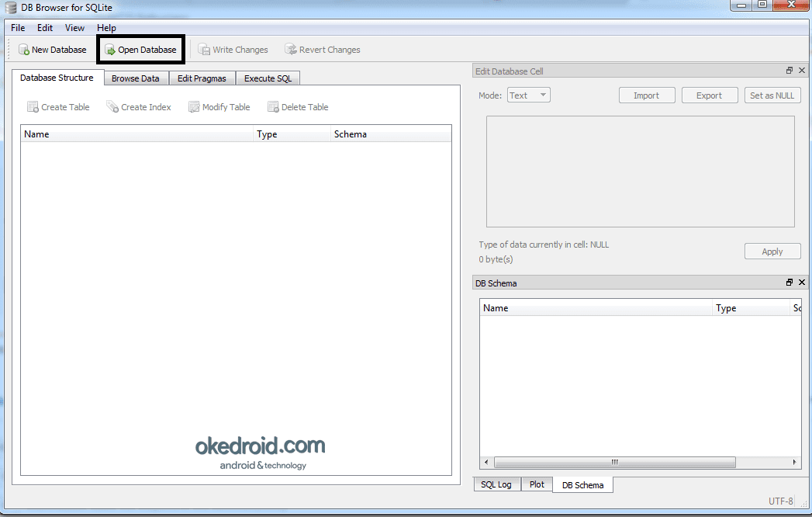
Task: Click the Apply button in Edit Database Cell
Action: tap(772, 251)
